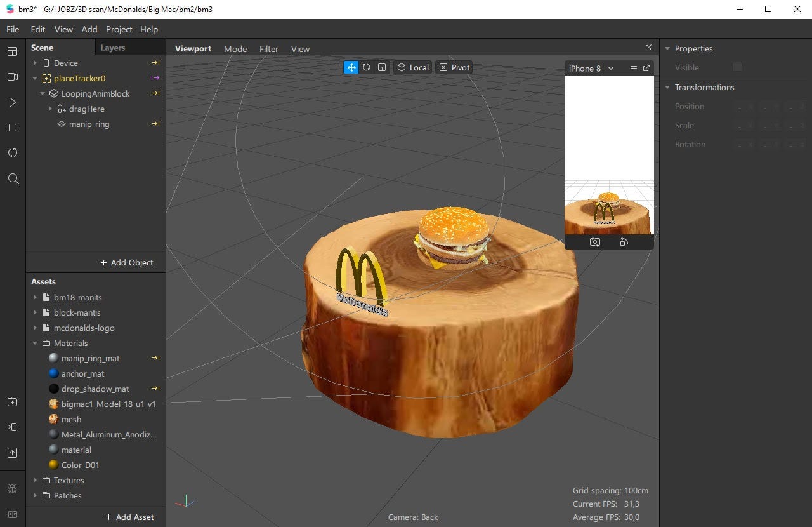The width and height of the screenshot is (812, 527).
Task: Open the Help menu
Action: pos(149,29)
